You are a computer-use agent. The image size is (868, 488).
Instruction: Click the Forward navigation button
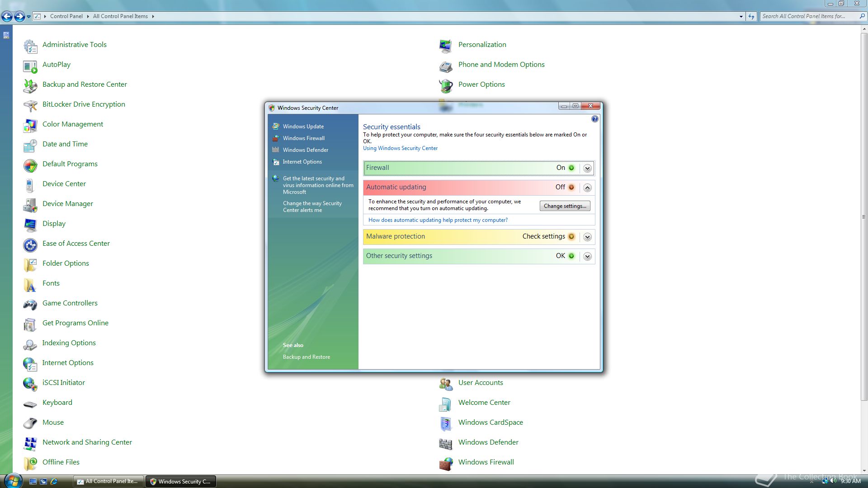pyautogui.click(x=19, y=17)
